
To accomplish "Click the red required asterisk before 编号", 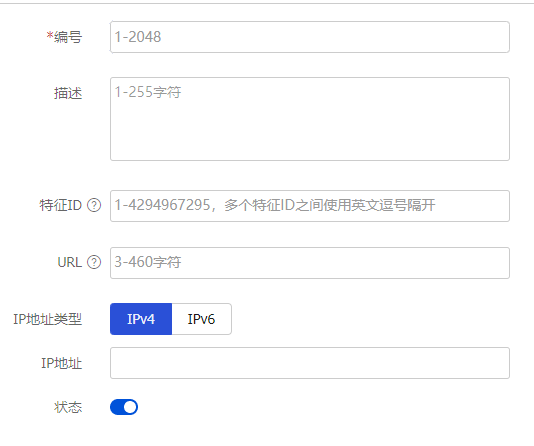I will tap(50, 35).
